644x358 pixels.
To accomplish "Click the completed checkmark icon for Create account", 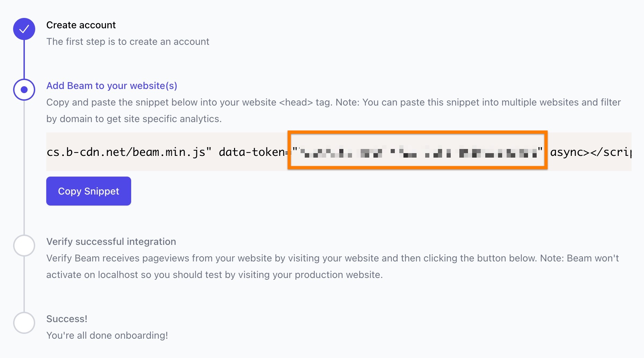I will pyautogui.click(x=24, y=29).
